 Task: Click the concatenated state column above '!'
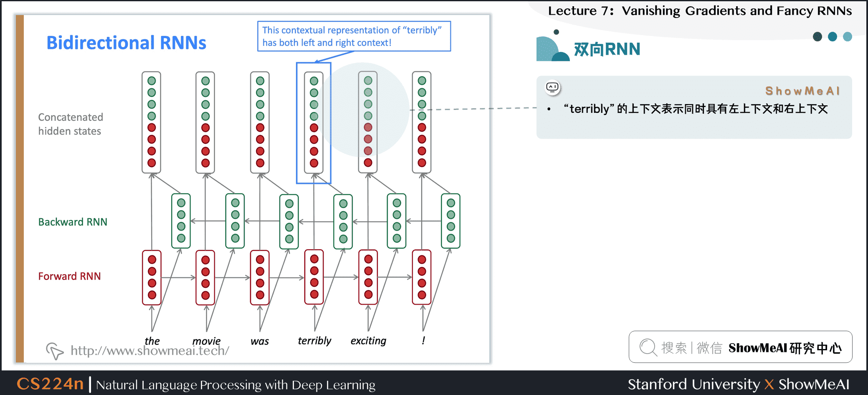[422, 122]
